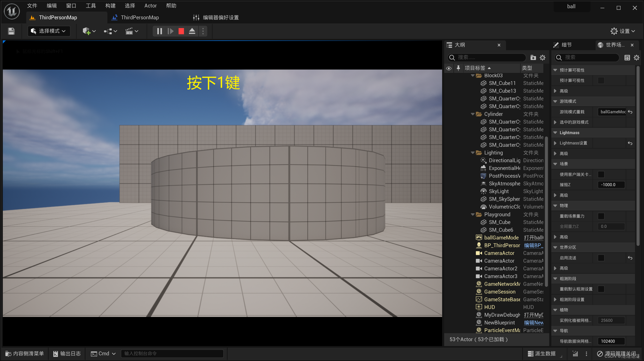Open the Output Log button
Viewport: 644px width, 361px height.
point(67,354)
